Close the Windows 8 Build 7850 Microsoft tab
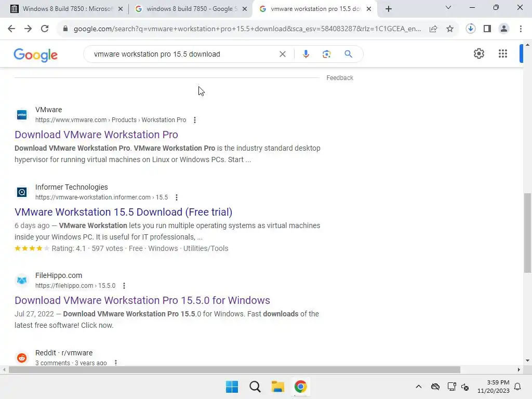532x399 pixels. pyautogui.click(x=121, y=9)
